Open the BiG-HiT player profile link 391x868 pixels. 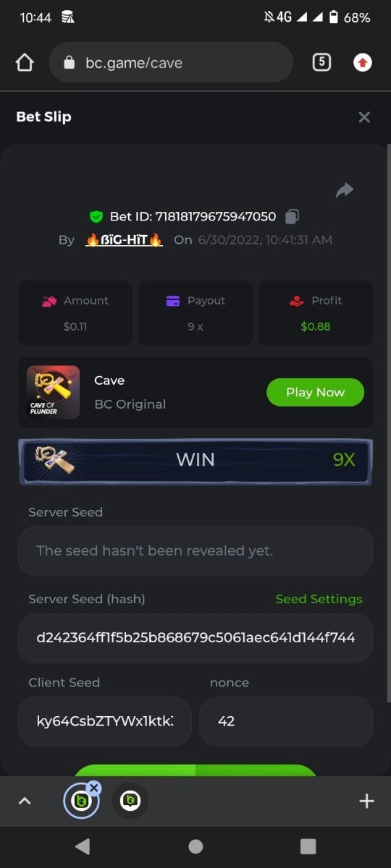(125, 240)
